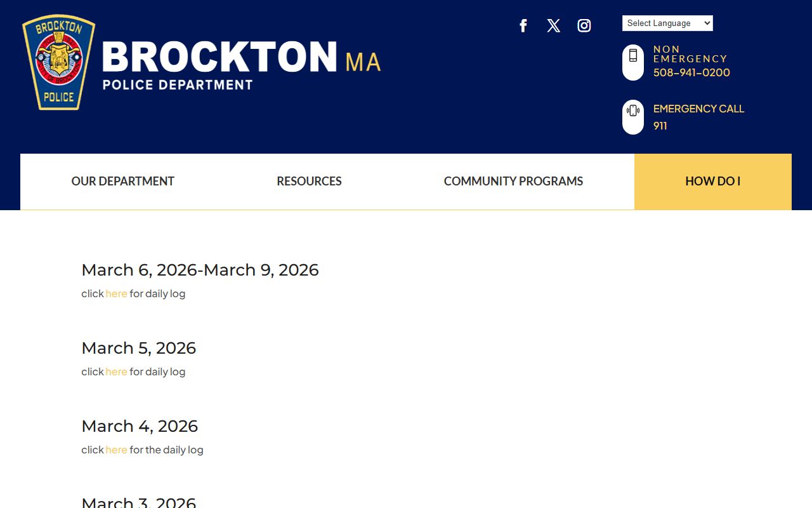Screen dimensions: 812x508
Task: Click the Brockton Police badge logo
Action: pos(59,62)
